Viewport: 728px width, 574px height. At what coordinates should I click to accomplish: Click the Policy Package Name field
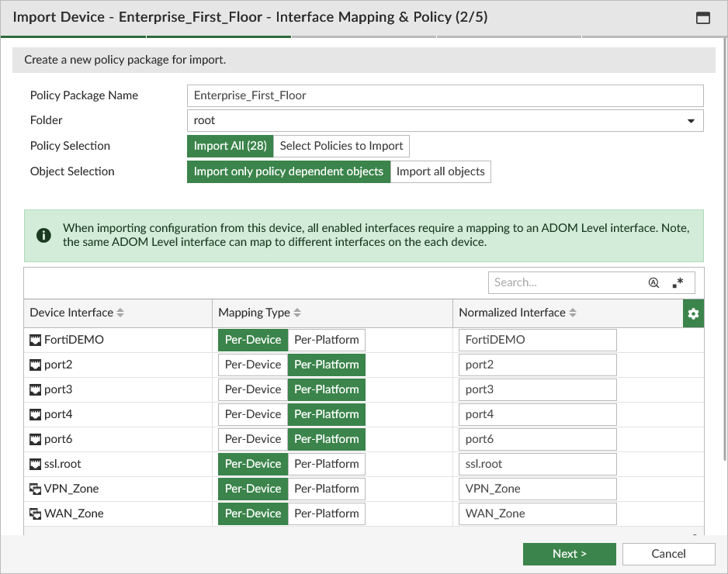point(445,95)
